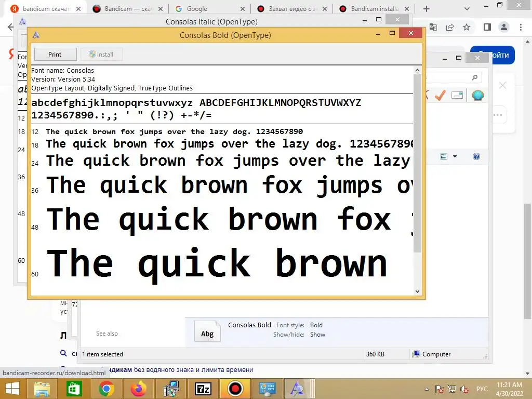Close the Google browser tab
Viewport: 532px width, 399px height.
pos(243,9)
